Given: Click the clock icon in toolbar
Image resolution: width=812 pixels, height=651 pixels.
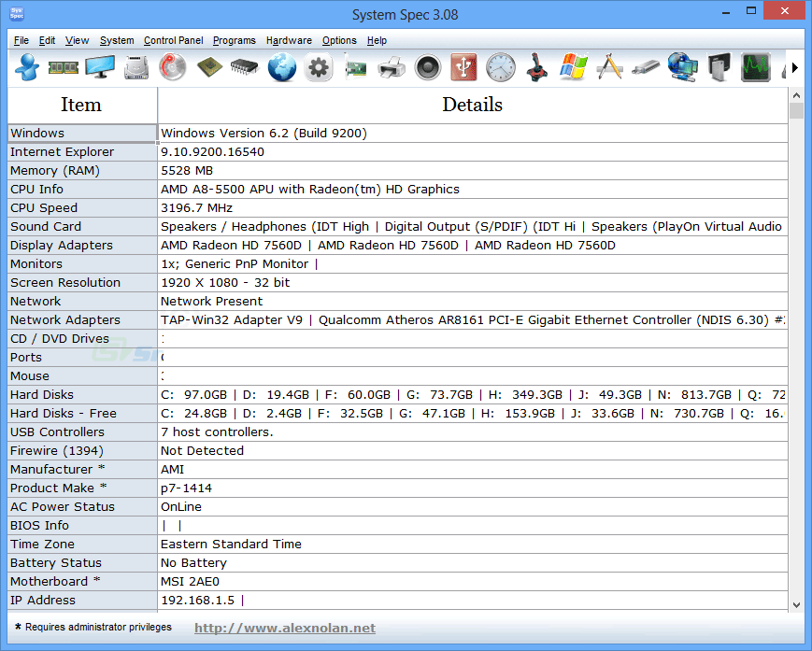Looking at the screenshot, I should click(500, 67).
